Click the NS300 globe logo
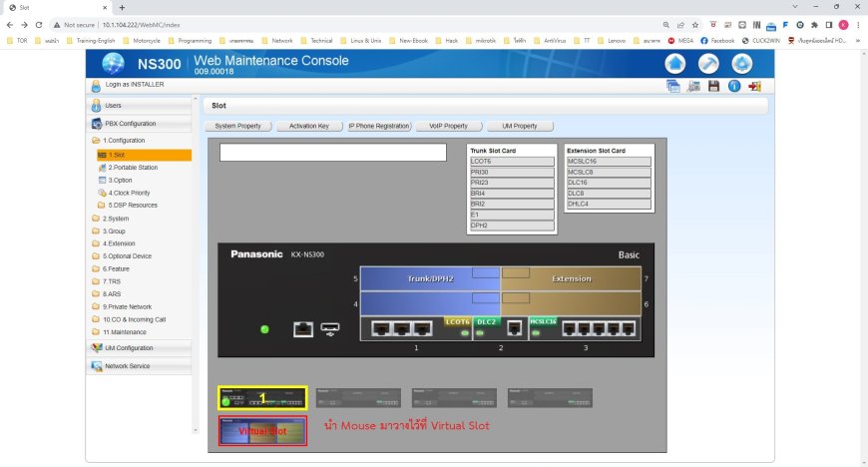 [113, 63]
